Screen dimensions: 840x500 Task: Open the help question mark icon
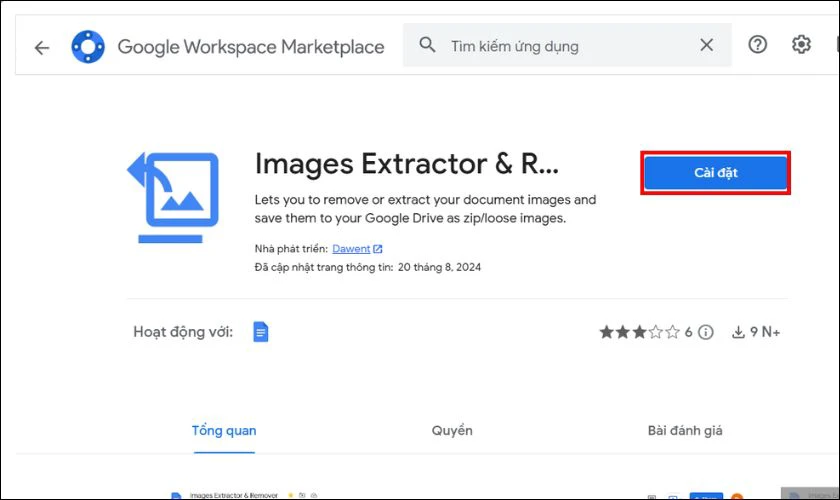[758, 44]
